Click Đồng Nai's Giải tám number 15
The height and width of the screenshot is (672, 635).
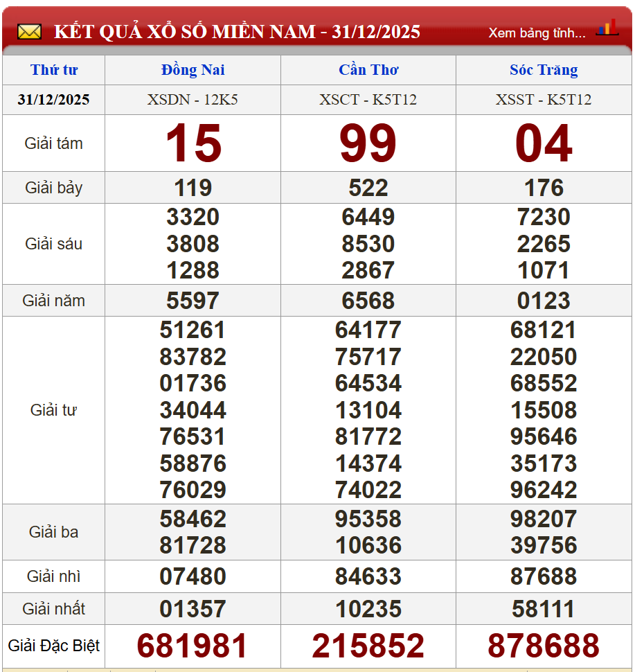(193, 144)
